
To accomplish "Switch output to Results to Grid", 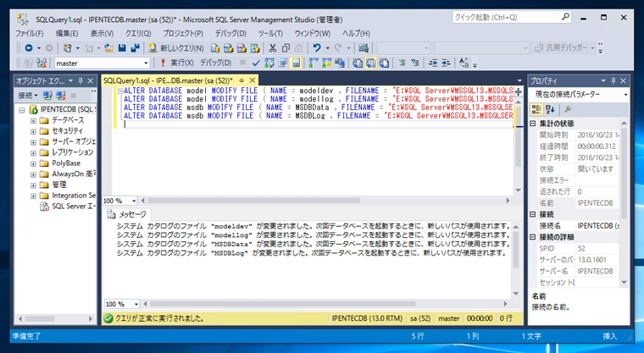I will [x=371, y=63].
